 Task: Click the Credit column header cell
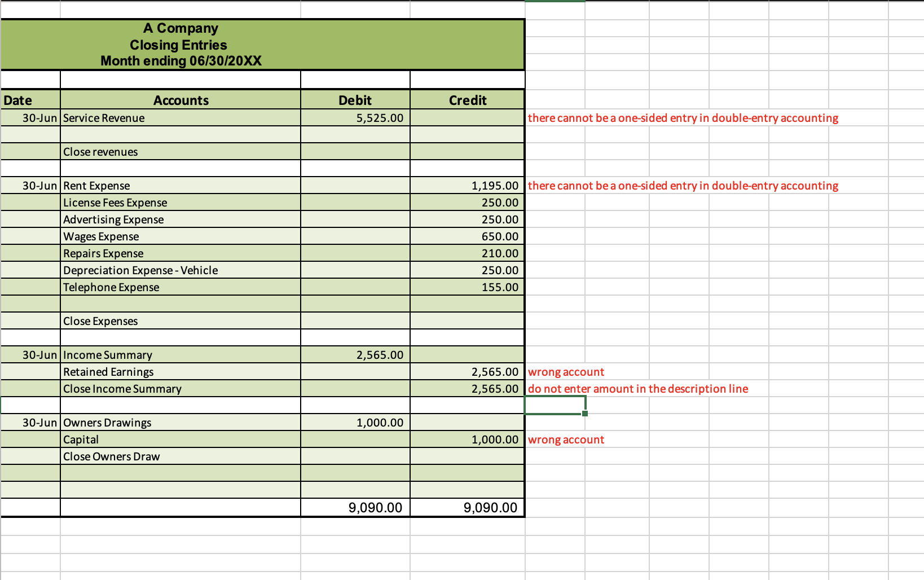[467, 100]
